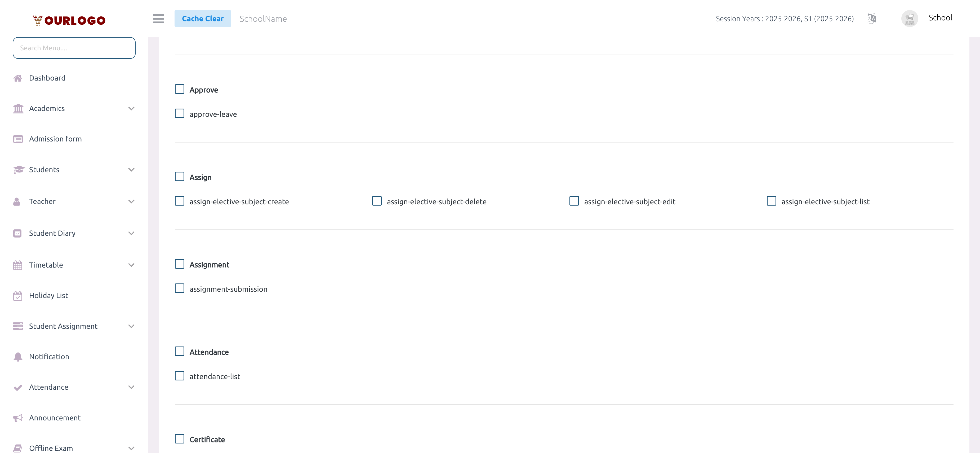Check the attendance-list checkbox
980x453 pixels.
coord(179,375)
